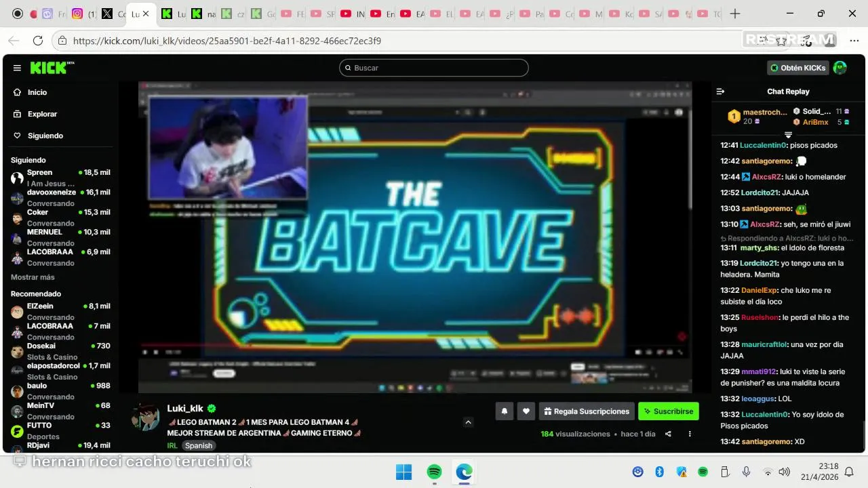Open baulo recommended channel
Viewport: 868px width, 488px height.
pyautogui.click(x=60, y=390)
